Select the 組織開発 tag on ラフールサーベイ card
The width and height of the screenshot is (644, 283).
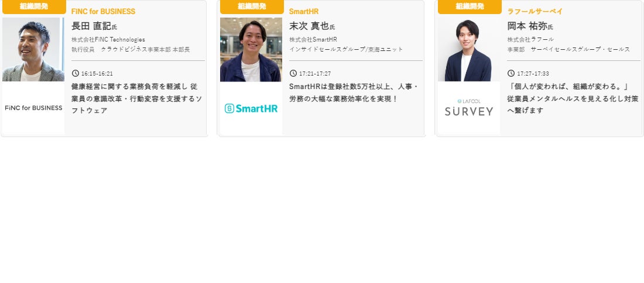470,6
